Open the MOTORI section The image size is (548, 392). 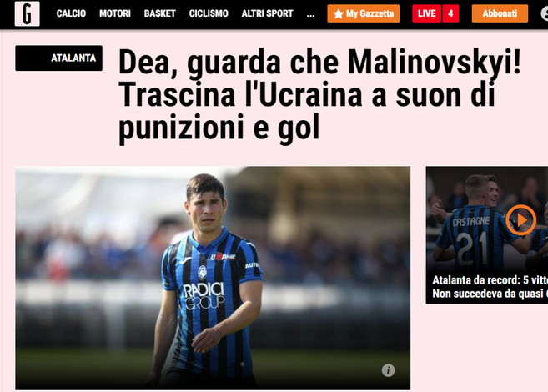[x=115, y=13]
